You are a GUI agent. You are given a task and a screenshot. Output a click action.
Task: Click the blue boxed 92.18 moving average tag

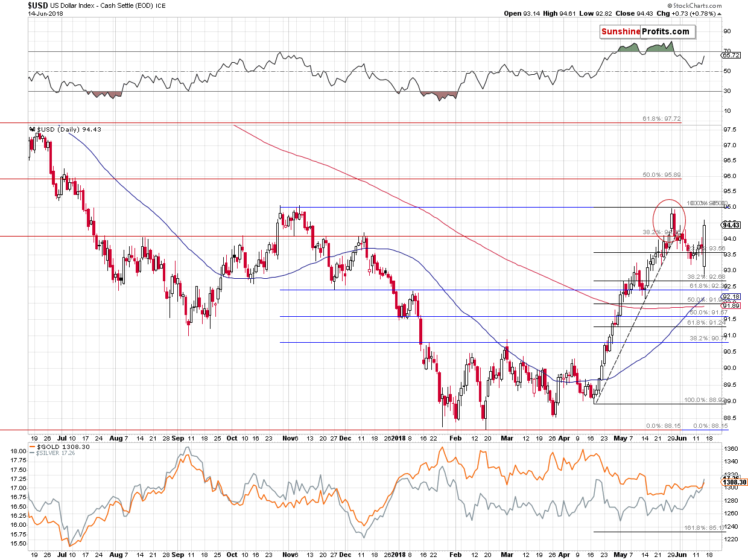pos(731,297)
